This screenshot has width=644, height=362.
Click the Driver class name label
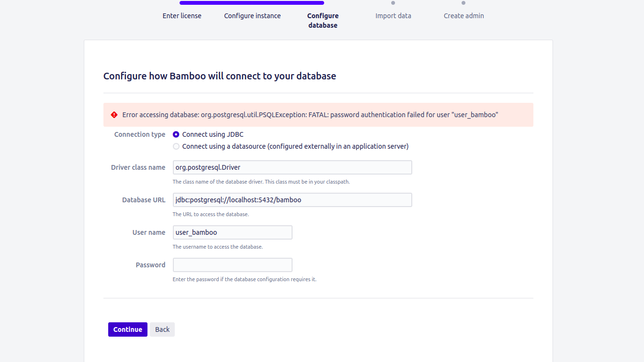tap(138, 167)
